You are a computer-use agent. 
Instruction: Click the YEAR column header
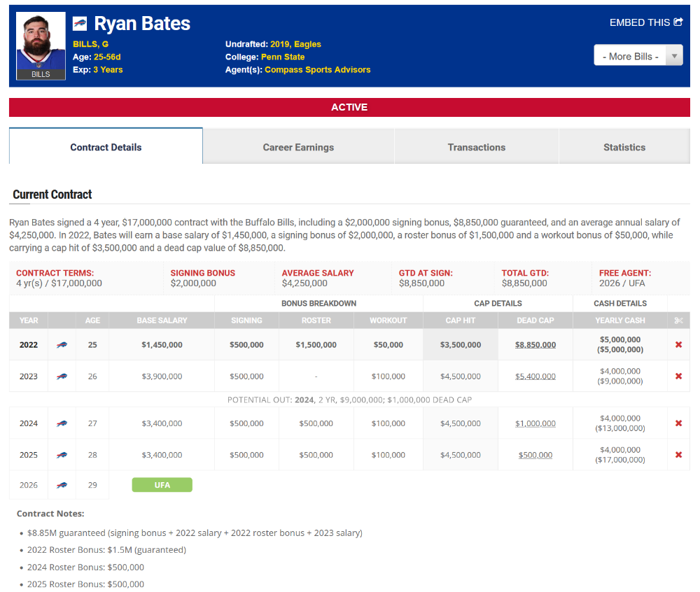click(x=29, y=320)
